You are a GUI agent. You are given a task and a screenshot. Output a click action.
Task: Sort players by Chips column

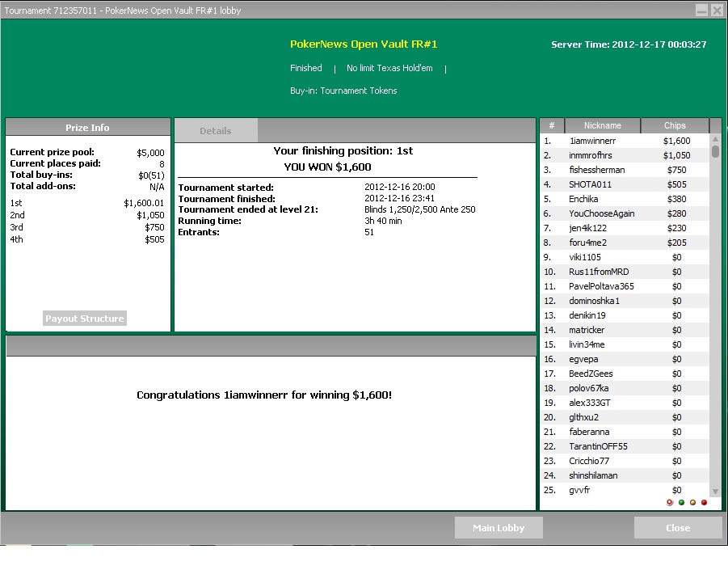(675, 125)
